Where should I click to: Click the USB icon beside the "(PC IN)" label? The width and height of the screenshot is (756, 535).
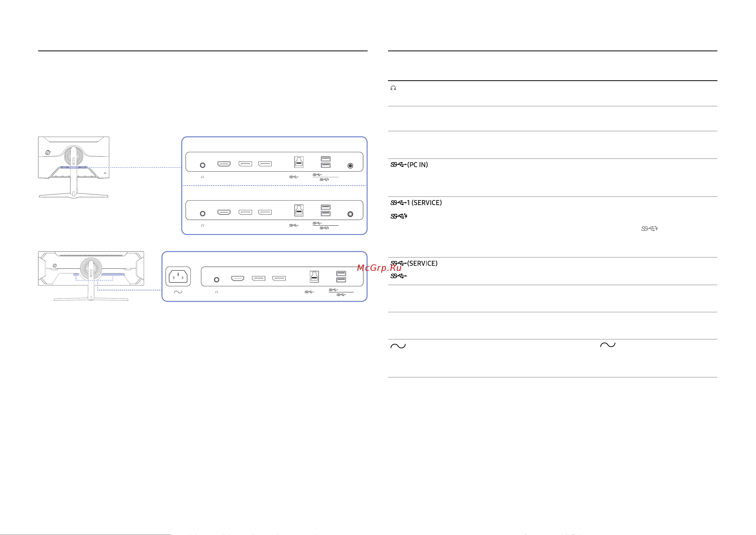coord(398,164)
